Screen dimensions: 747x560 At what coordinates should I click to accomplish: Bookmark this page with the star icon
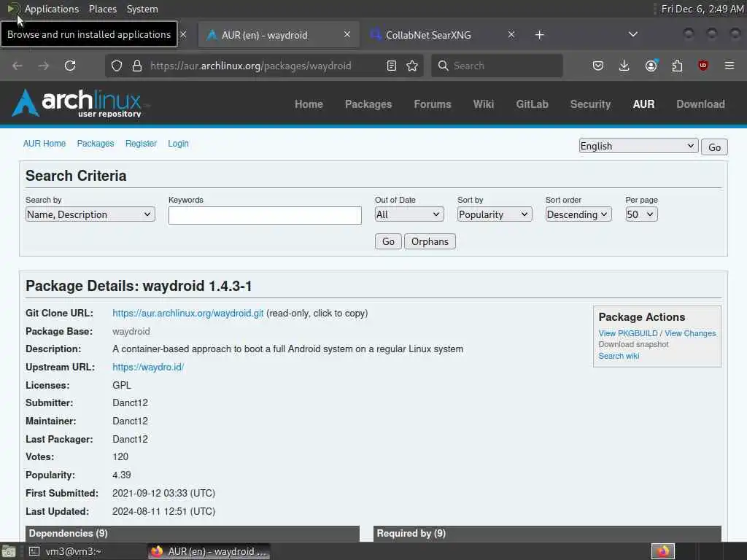(x=412, y=66)
